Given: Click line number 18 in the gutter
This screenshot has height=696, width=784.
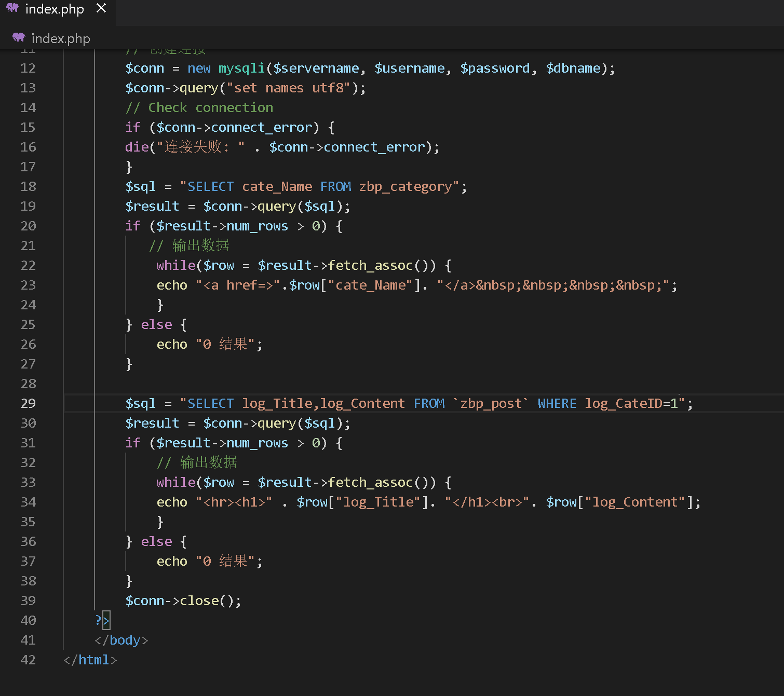Looking at the screenshot, I should [28, 186].
